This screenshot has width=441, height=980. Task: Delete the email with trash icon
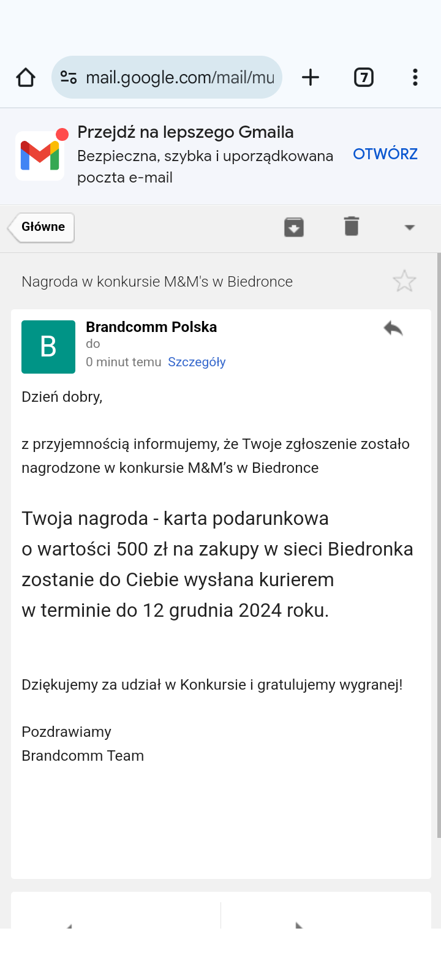[x=352, y=226]
